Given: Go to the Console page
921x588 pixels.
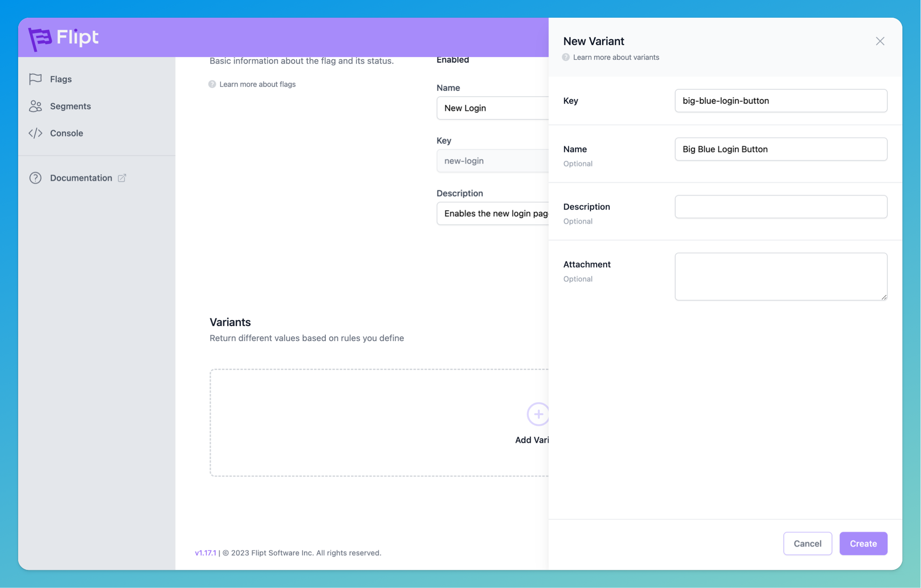Looking at the screenshot, I should [66, 133].
